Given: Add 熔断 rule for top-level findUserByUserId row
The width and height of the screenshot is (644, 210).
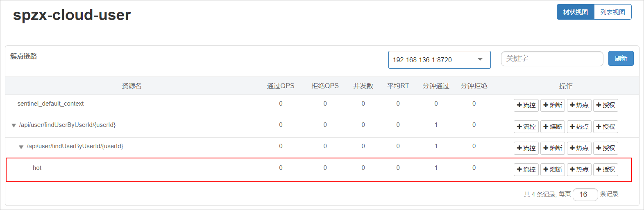Looking at the screenshot, I should click(x=552, y=127).
